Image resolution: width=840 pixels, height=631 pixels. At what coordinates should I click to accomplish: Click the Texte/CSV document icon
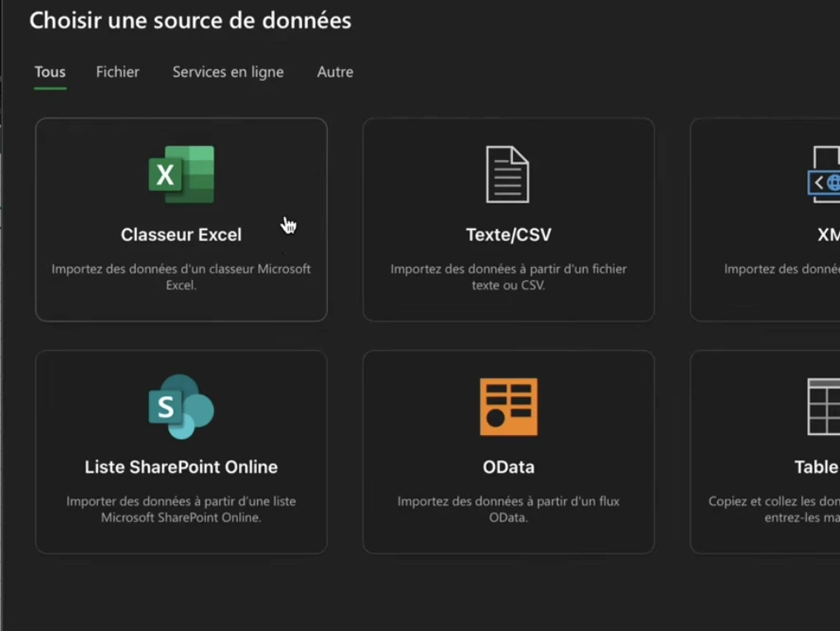coord(507,174)
